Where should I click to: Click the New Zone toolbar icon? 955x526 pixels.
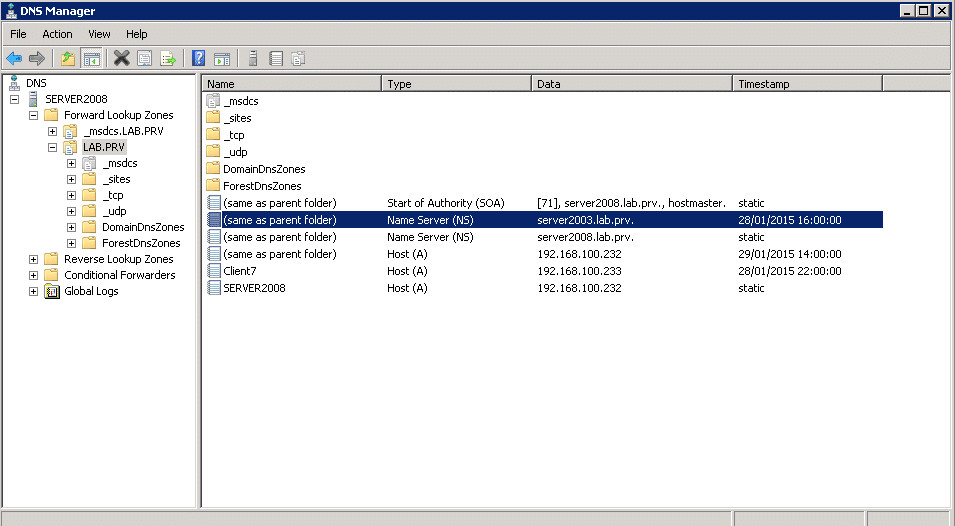298,58
